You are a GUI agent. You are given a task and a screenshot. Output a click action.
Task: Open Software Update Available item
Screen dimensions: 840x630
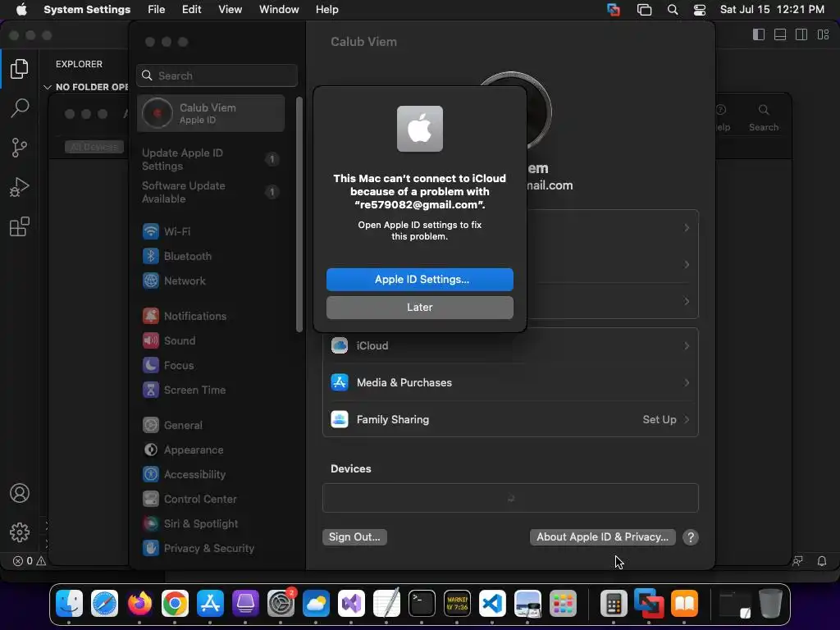pos(211,192)
